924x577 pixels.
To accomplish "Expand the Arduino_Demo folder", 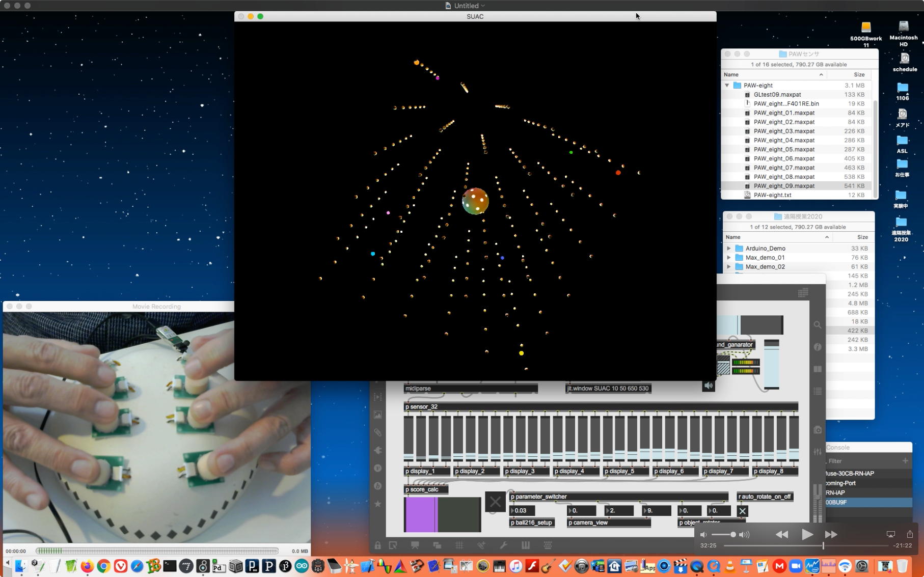I will click(x=729, y=249).
